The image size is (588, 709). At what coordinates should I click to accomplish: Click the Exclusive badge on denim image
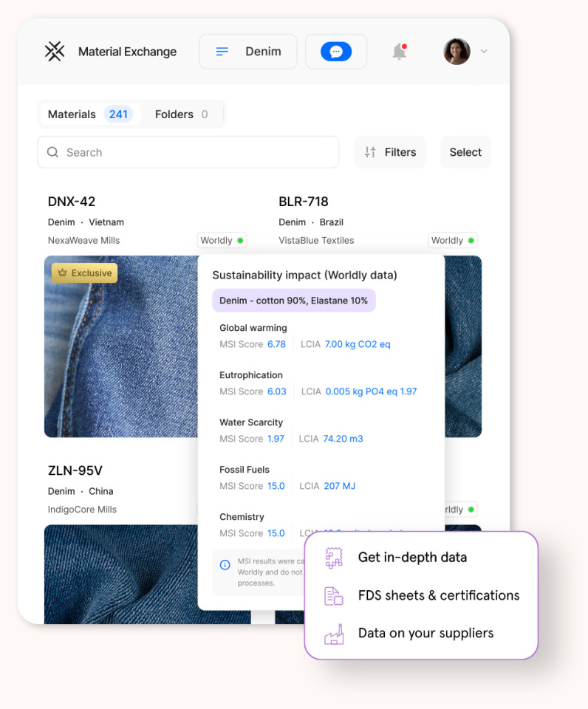[x=85, y=273]
